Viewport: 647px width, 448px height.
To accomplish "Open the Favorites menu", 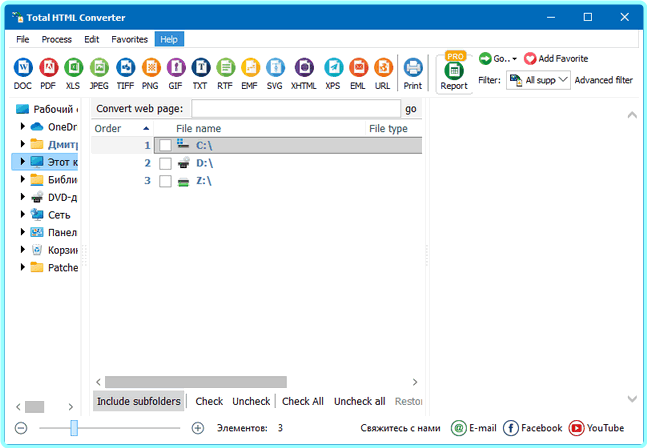I will click(x=129, y=39).
